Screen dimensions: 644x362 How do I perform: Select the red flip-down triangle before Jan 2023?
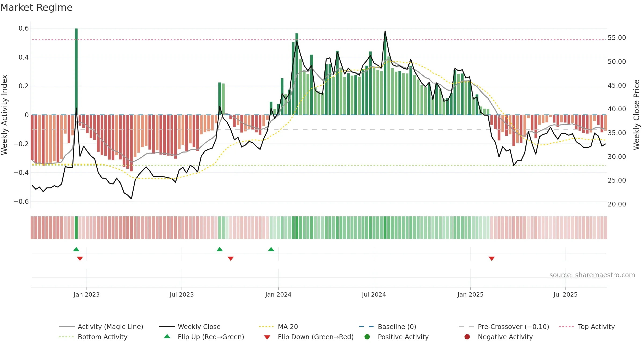(x=80, y=258)
